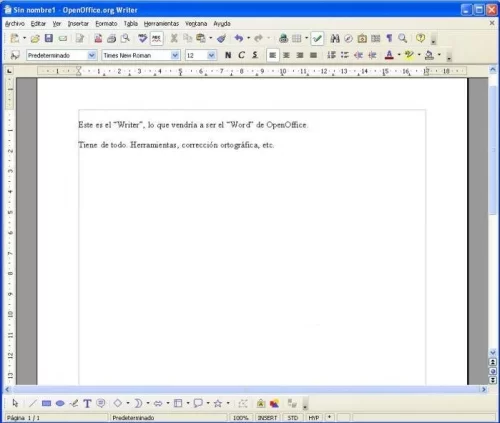Open the Paste options dropdown arrow
Viewport: 500px width, 423px height.
(210, 38)
